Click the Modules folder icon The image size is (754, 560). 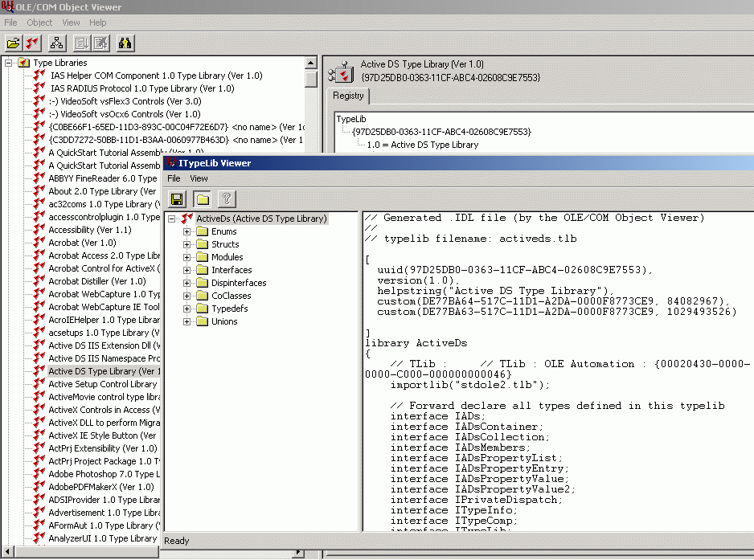pyautogui.click(x=203, y=257)
